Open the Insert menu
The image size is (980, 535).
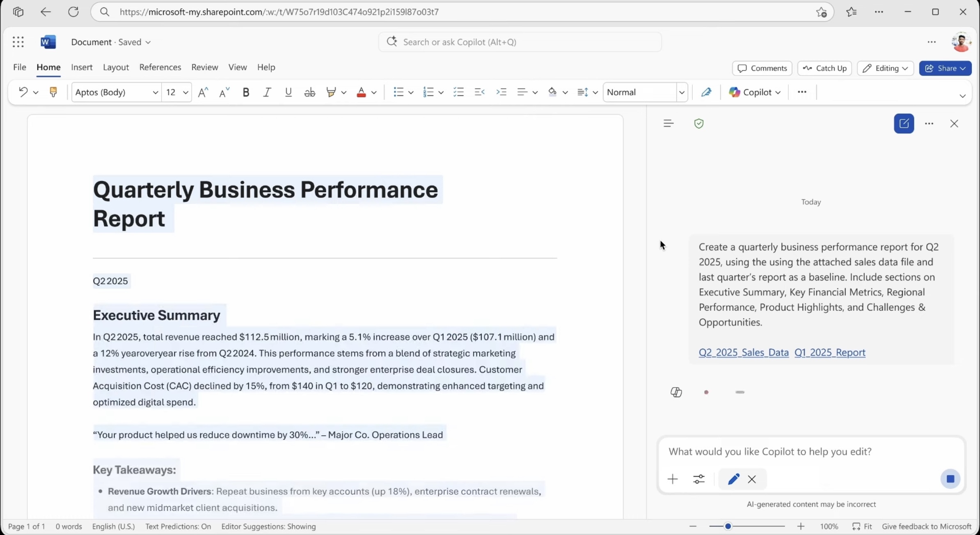[81, 67]
